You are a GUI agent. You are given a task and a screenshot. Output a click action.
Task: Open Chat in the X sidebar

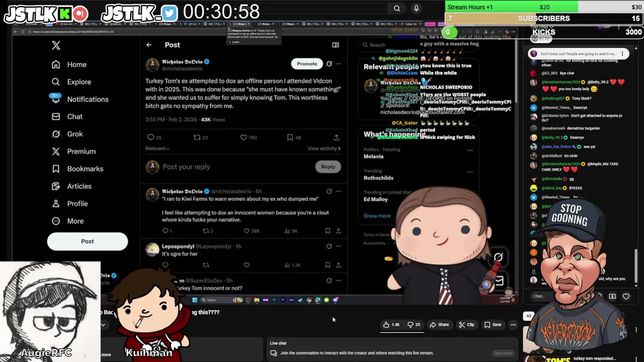(x=67, y=117)
